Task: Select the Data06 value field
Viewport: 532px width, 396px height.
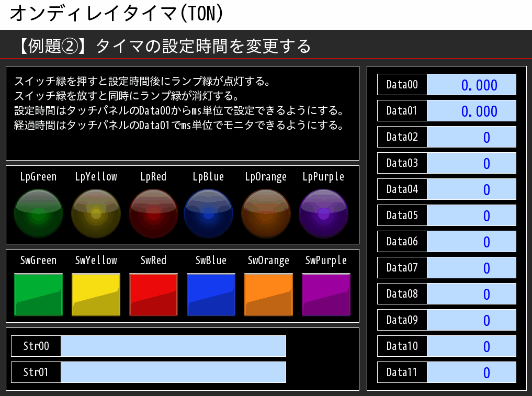Action: [471, 241]
